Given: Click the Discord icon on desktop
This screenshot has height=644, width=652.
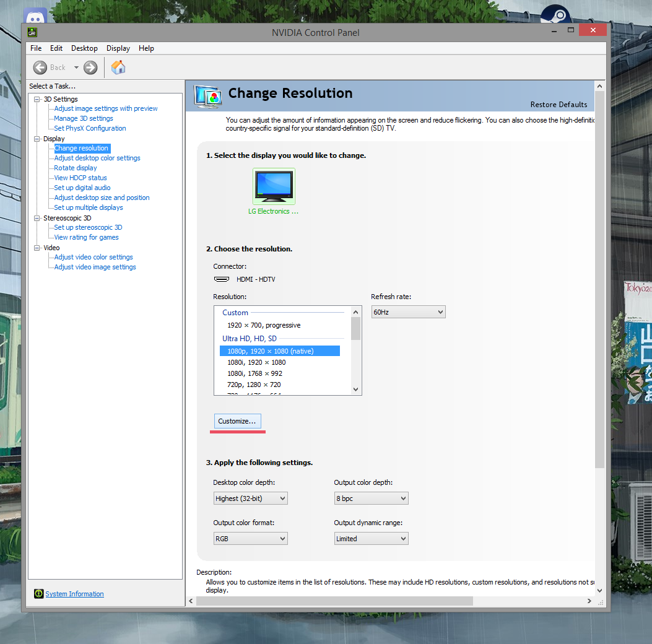Looking at the screenshot, I should point(35,17).
